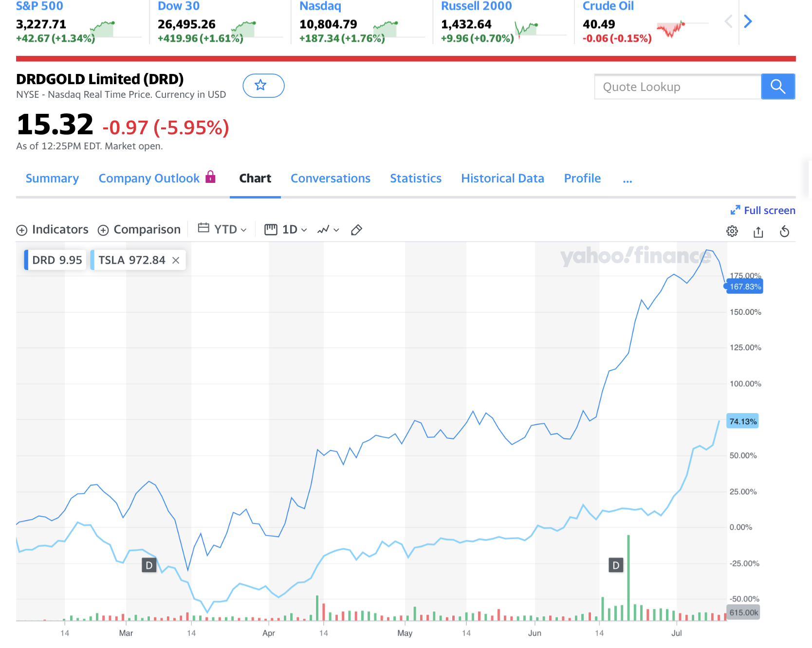This screenshot has height=648, width=812.
Task: Click the DRD series color swatch
Action: 26,260
